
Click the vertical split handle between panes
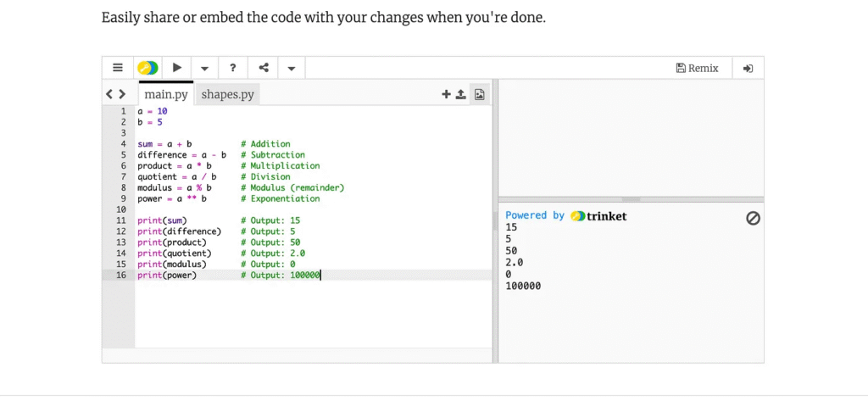point(495,221)
